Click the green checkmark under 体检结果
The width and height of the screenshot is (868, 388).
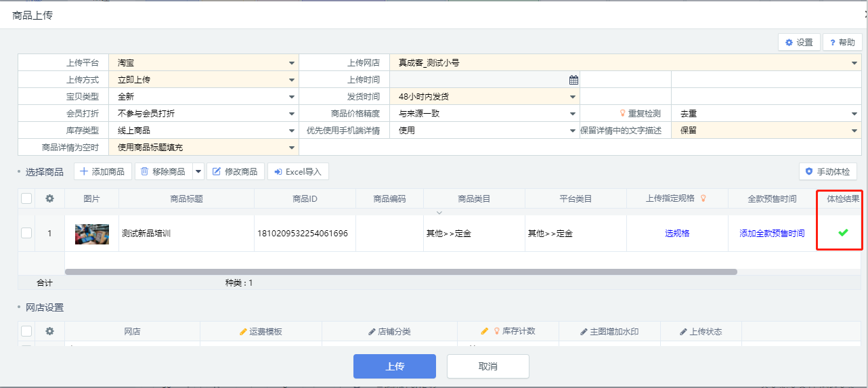843,233
